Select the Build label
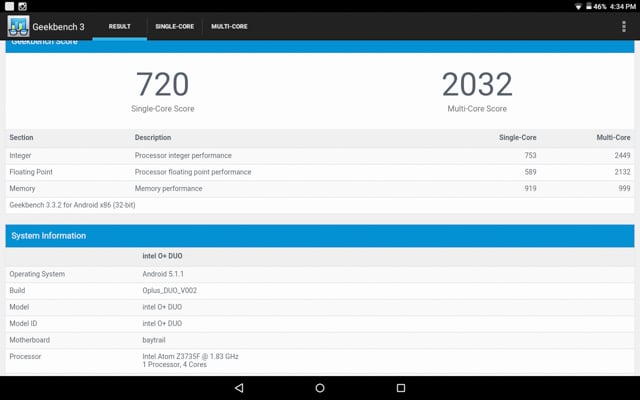 (x=17, y=290)
